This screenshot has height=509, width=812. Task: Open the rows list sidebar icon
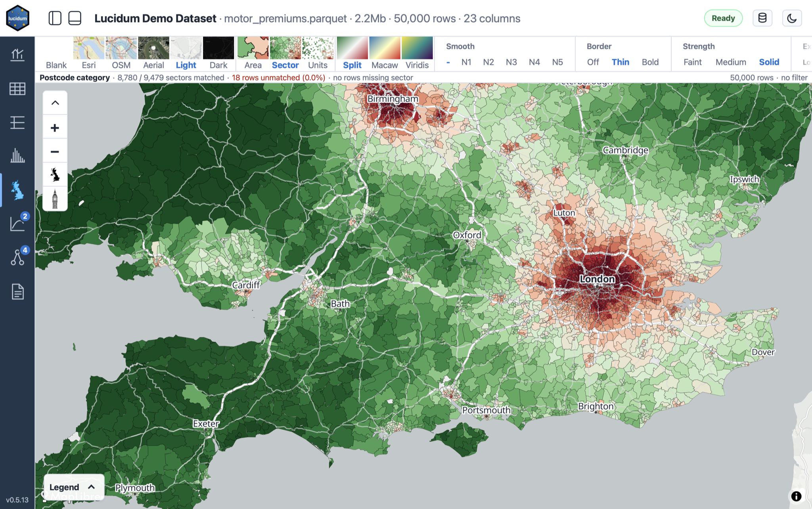(17, 122)
